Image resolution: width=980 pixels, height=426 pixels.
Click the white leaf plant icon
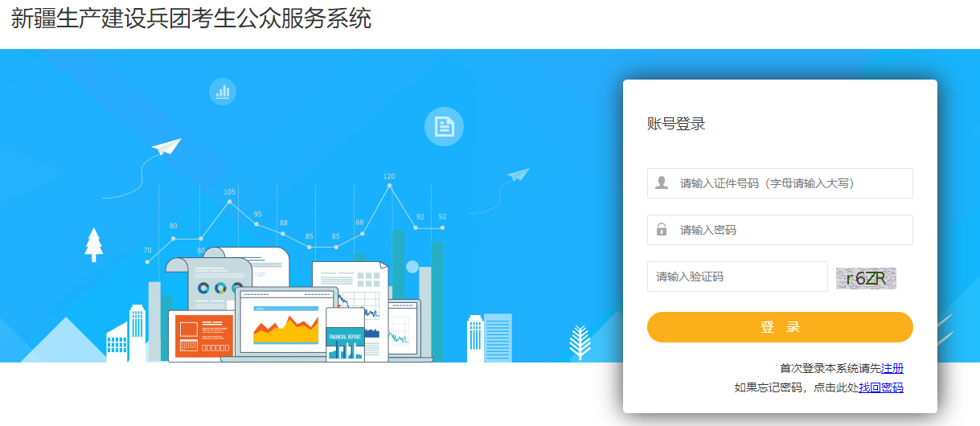(x=579, y=342)
